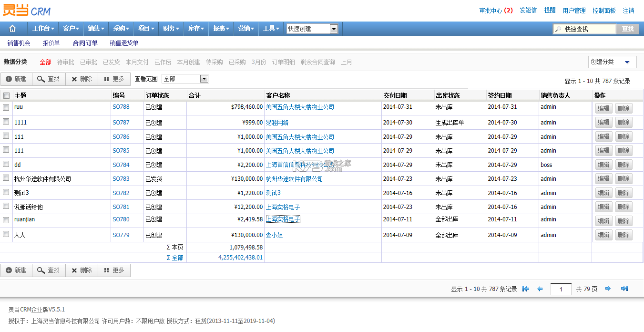Open customer 查小姐
The image size is (644, 332).
274,235
